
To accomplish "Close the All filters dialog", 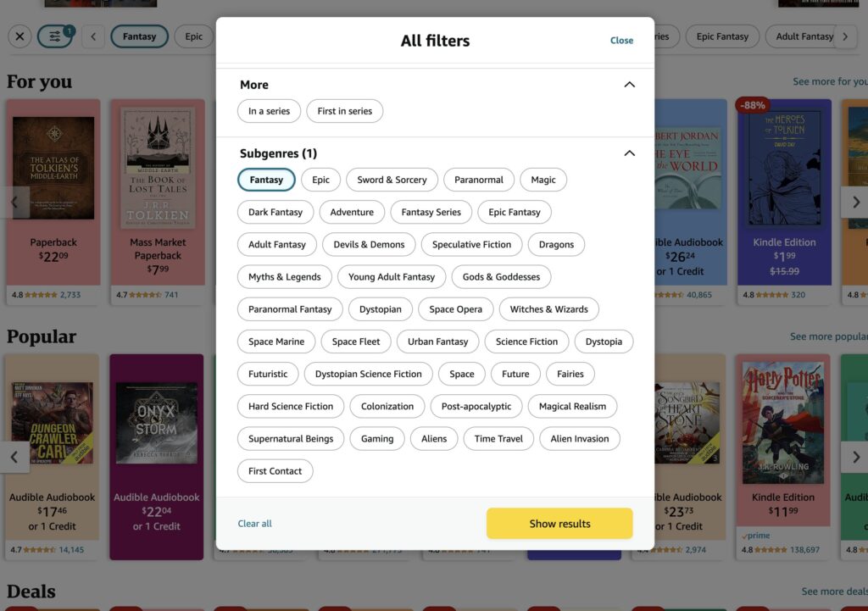I will [621, 40].
